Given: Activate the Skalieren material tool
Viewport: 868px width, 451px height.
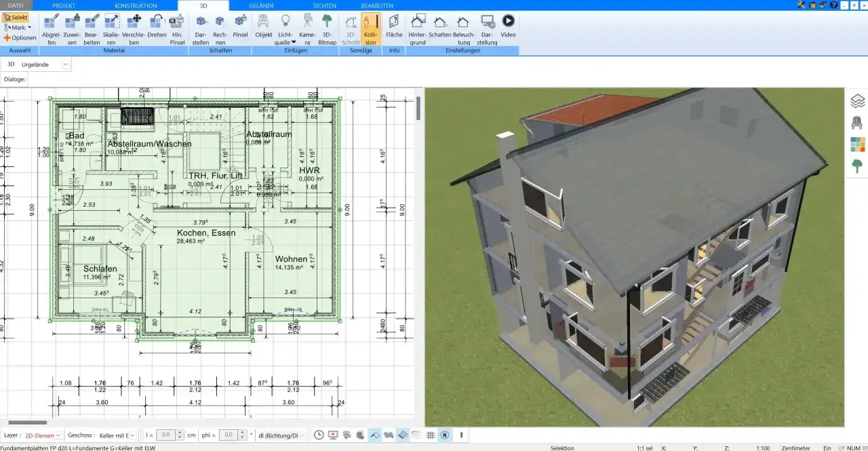Looking at the screenshot, I should tap(111, 29).
